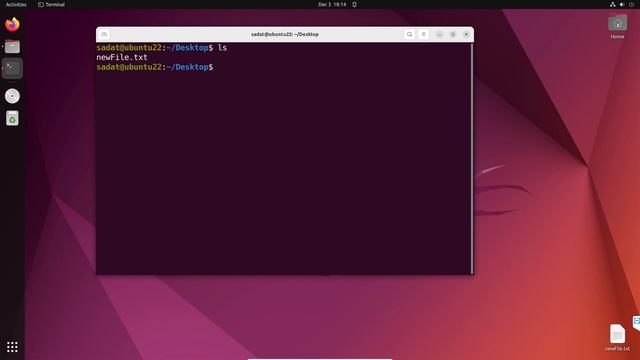Screen dimensions: 640x360
Task: Open the Terminal app menu in top bar
Action: (51, 4)
